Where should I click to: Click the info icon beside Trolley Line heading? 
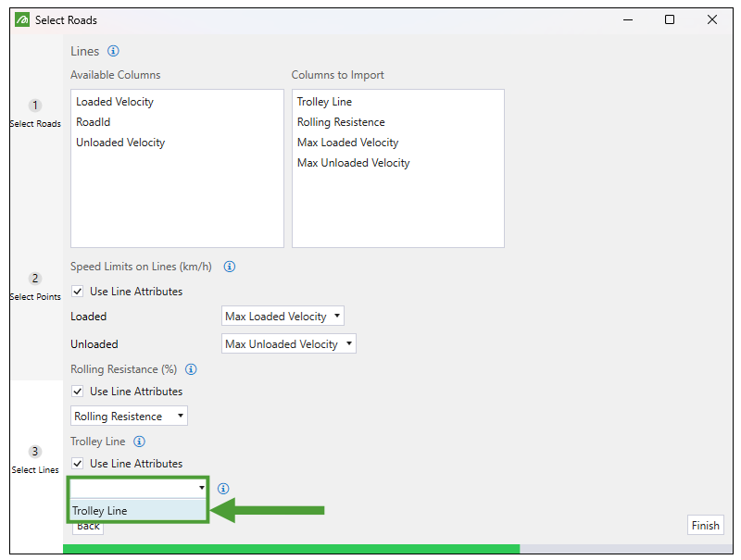point(139,442)
